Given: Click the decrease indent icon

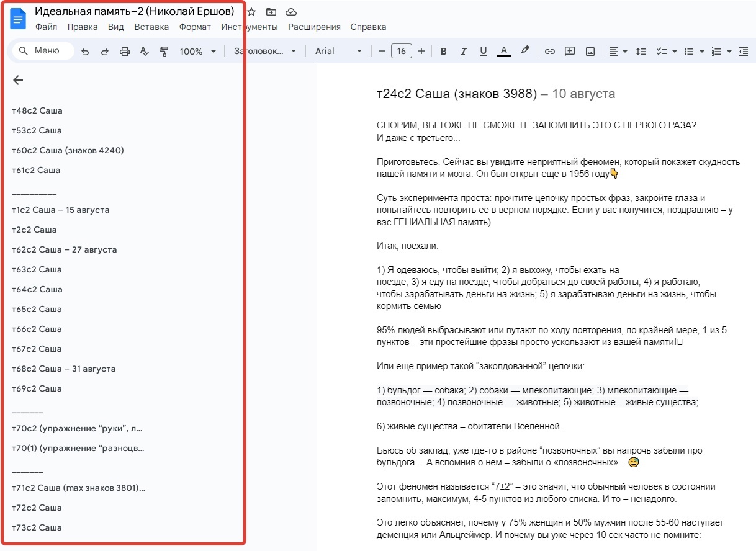Looking at the screenshot, I should click(744, 52).
